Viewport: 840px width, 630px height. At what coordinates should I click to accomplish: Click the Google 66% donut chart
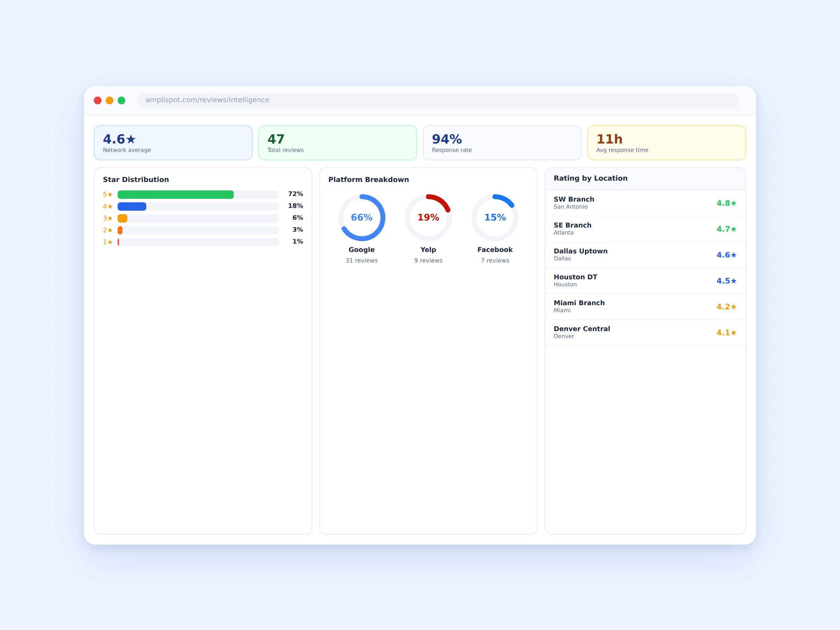(362, 218)
